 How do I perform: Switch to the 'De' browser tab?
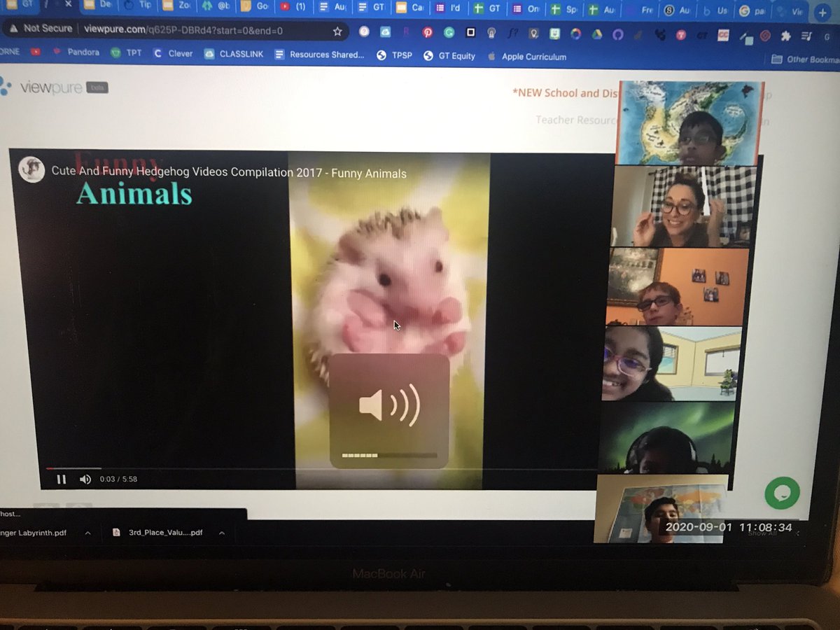click(x=98, y=6)
